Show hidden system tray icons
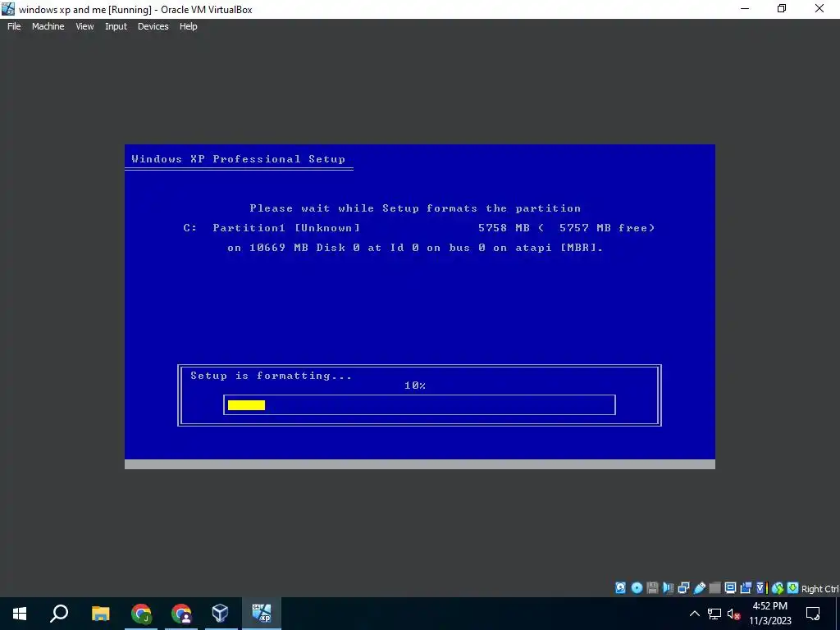The image size is (840, 630). point(694,614)
